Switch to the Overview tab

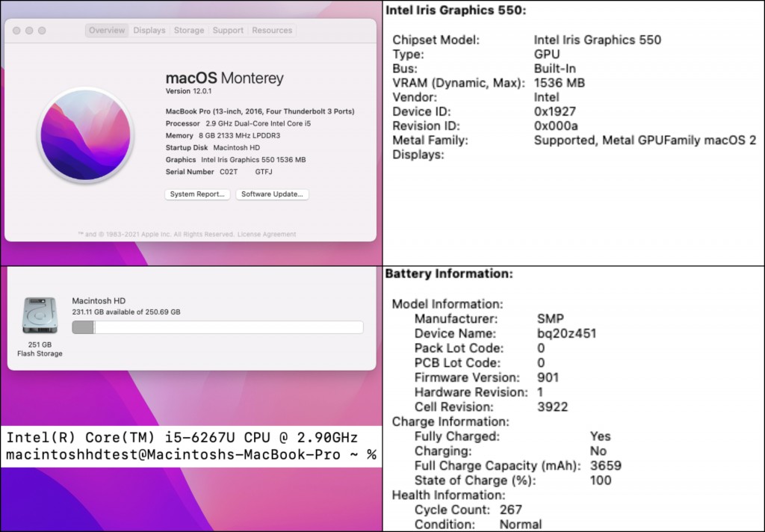[107, 30]
